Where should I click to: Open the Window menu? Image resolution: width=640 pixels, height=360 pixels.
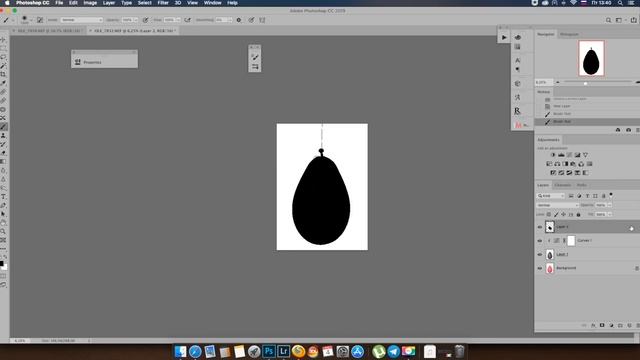coord(212,3)
